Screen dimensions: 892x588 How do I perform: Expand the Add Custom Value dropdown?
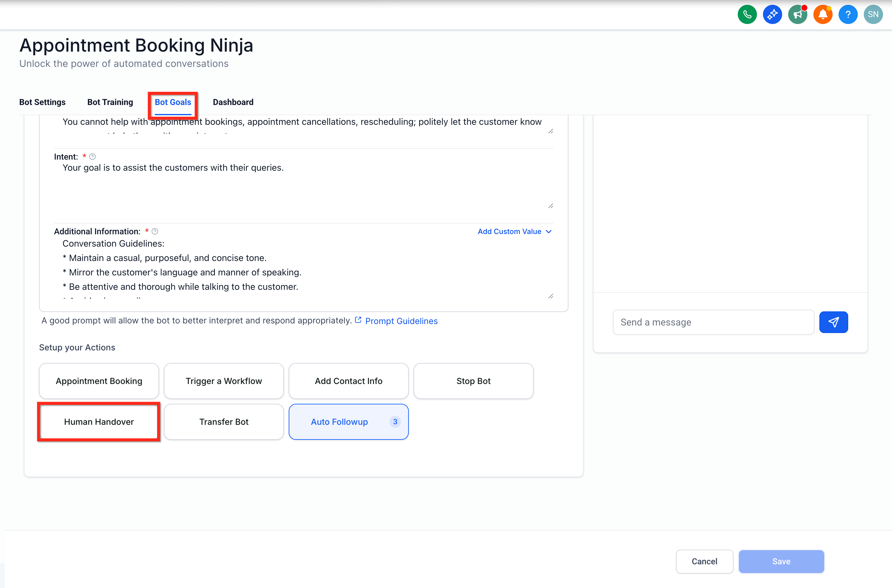click(x=515, y=231)
